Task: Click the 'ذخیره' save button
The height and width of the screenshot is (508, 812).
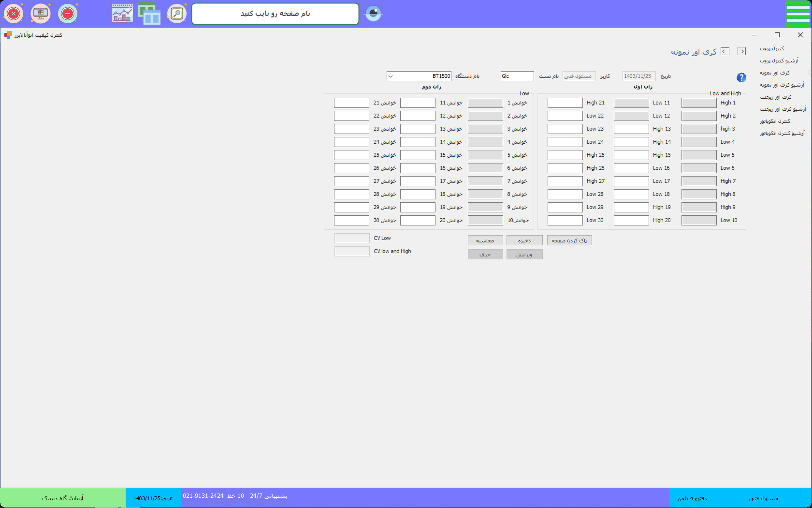Action: pyautogui.click(x=524, y=240)
